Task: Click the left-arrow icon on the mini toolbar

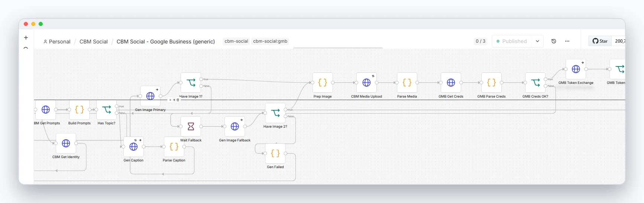Action: 174,100
